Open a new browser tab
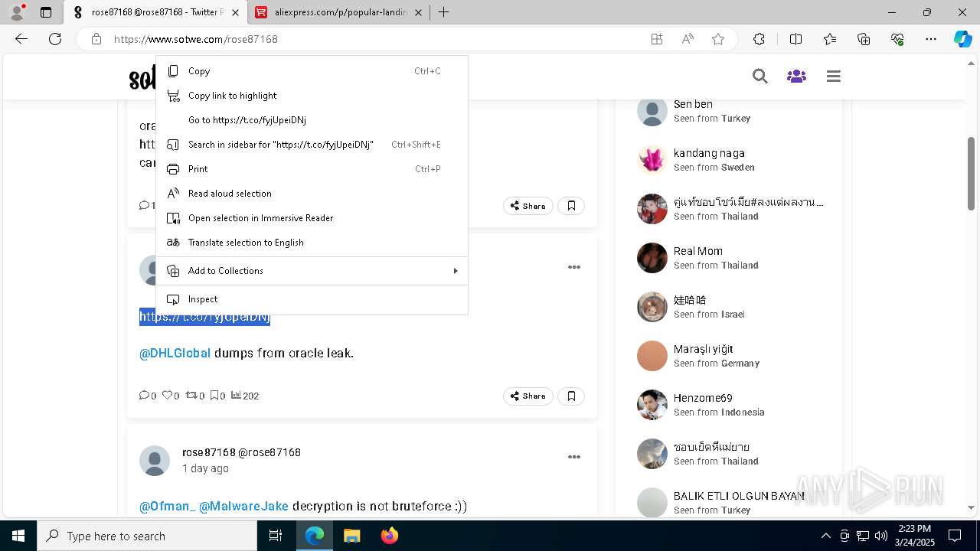Screen dimensions: 980x551 tap(443, 12)
